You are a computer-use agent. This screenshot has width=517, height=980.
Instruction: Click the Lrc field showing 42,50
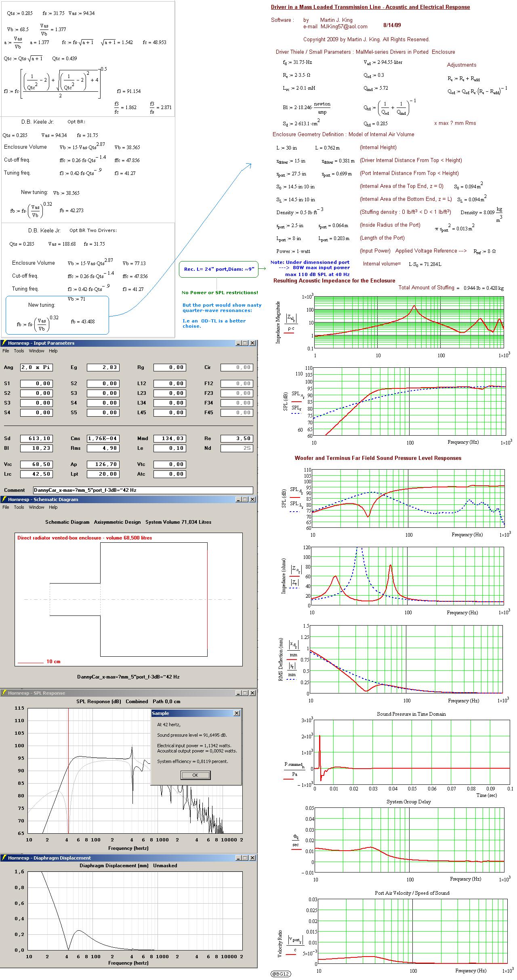point(37,474)
